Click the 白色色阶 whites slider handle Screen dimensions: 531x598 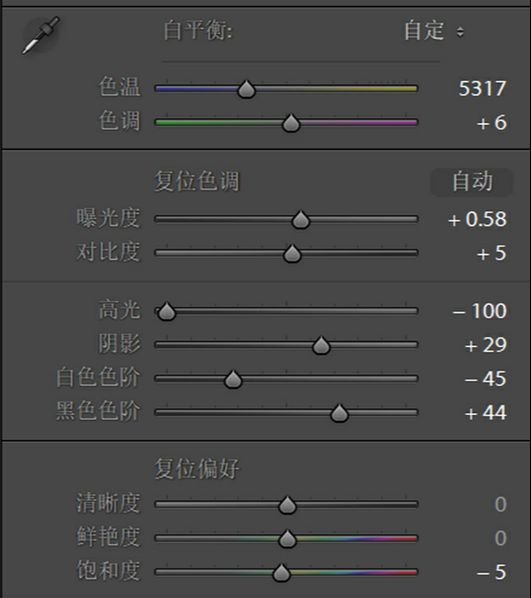(x=233, y=379)
